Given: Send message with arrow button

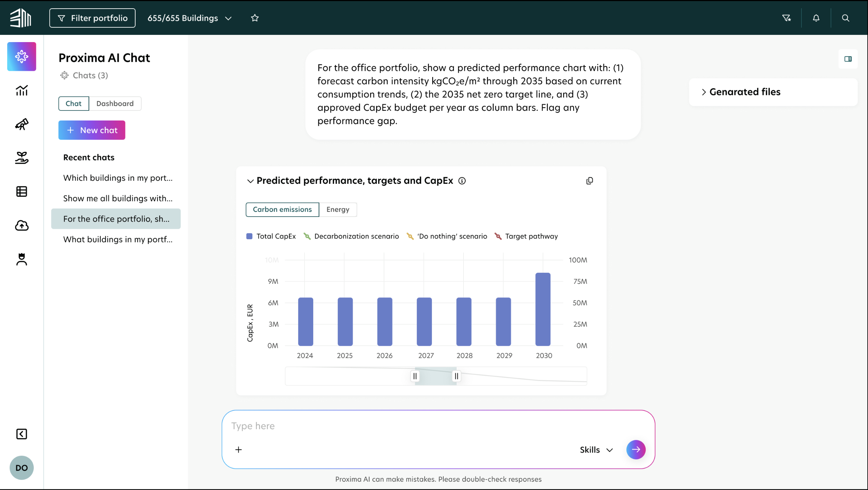Looking at the screenshot, I should 636,450.
